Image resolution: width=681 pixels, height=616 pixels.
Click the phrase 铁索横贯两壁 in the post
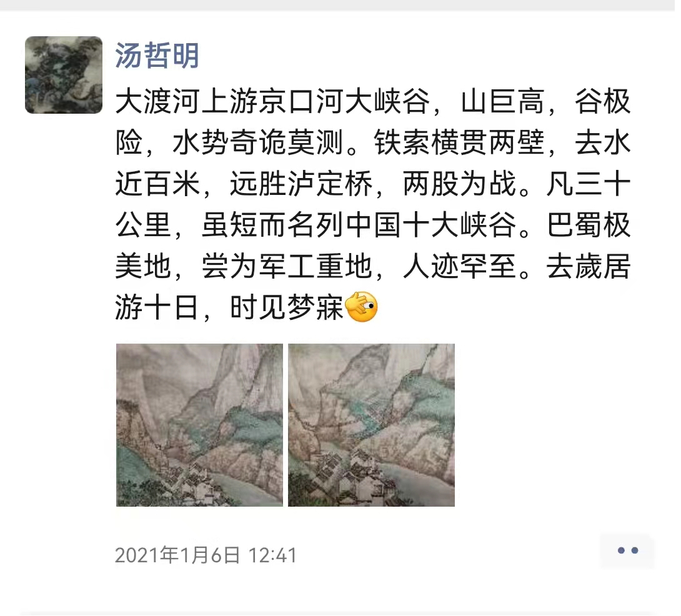(x=459, y=142)
